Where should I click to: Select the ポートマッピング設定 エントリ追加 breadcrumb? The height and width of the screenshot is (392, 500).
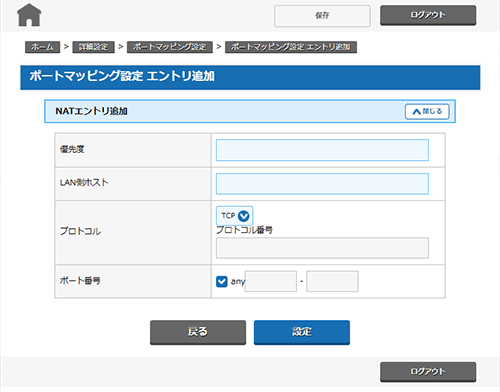pos(291,47)
